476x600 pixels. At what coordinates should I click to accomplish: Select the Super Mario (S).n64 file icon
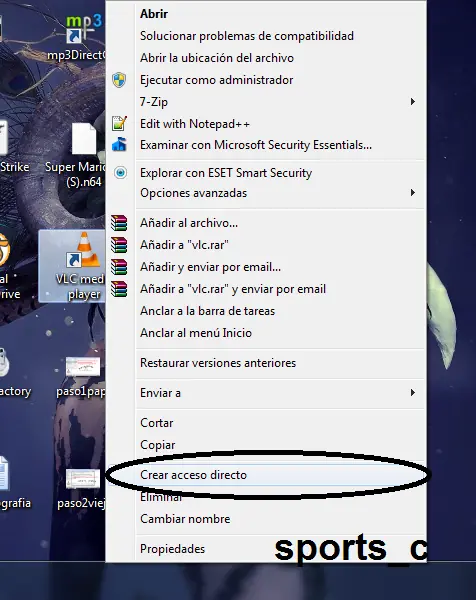pos(84,139)
